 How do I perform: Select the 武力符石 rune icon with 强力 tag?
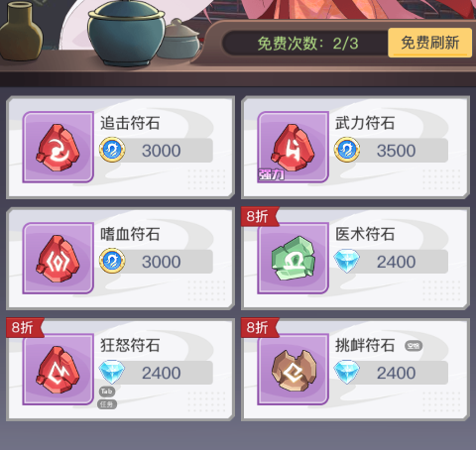[x=293, y=147]
